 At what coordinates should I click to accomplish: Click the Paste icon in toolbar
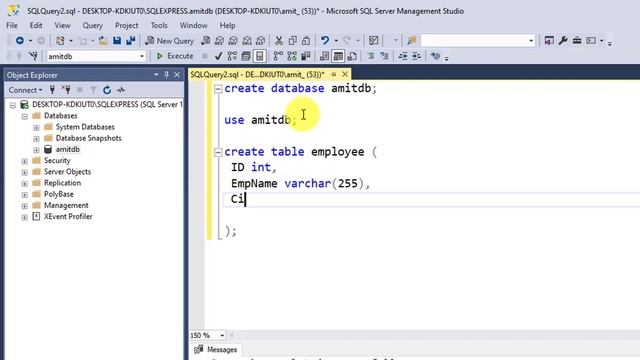[306, 40]
